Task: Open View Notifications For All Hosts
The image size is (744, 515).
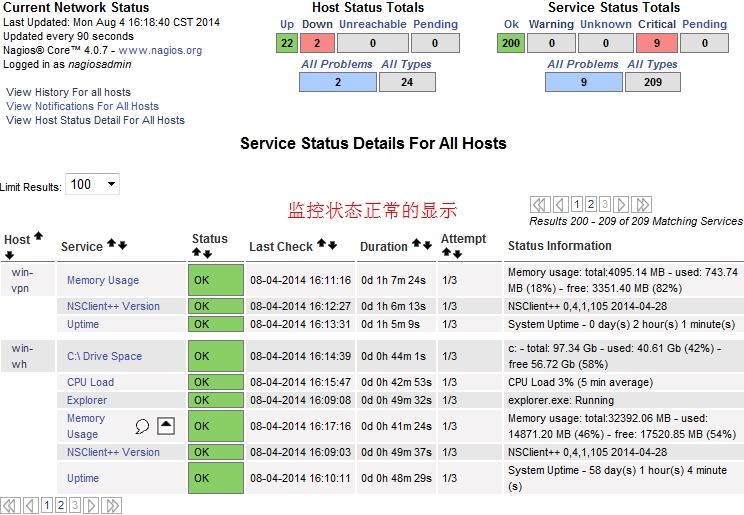Action: tap(82, 106)
